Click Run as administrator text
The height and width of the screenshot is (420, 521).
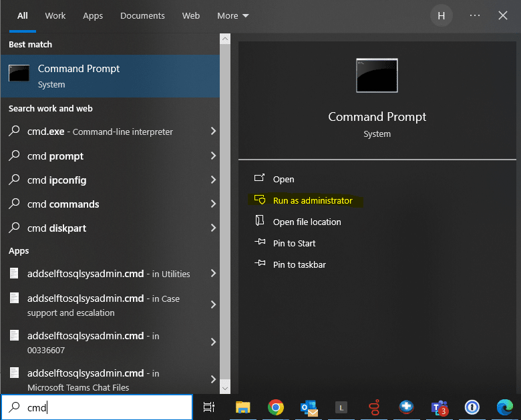(313, 200)
